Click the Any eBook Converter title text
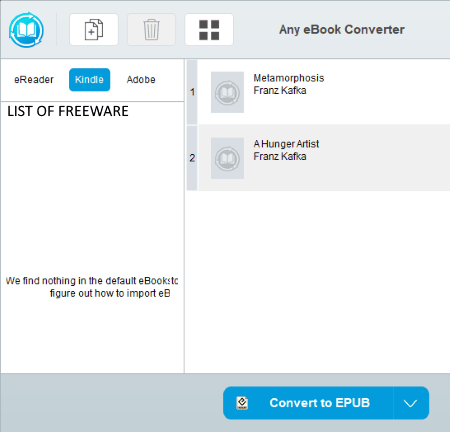Image resolution: width=450 pixels, height=432 pixels. (342, 30)
